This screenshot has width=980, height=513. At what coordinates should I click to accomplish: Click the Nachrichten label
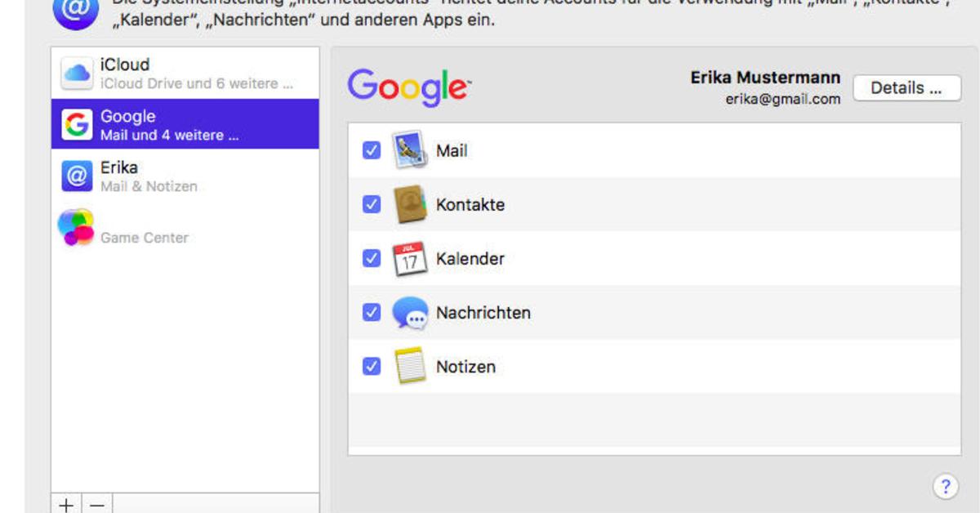(x=483, y=313)
